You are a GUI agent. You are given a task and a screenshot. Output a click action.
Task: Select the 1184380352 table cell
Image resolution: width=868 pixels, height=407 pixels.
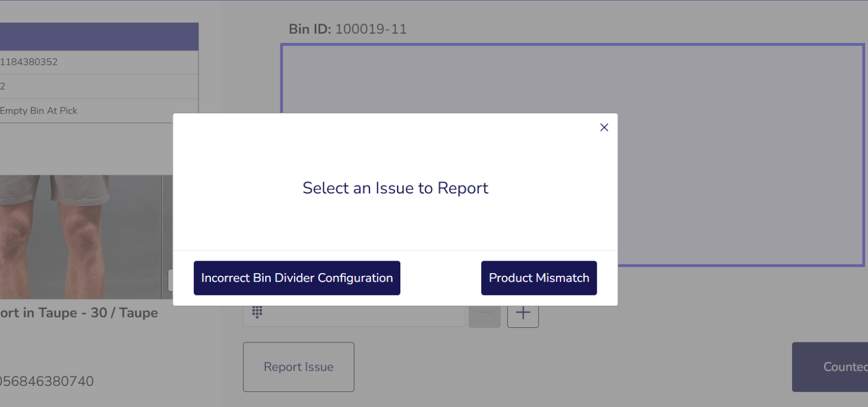(x=99, y=62)
